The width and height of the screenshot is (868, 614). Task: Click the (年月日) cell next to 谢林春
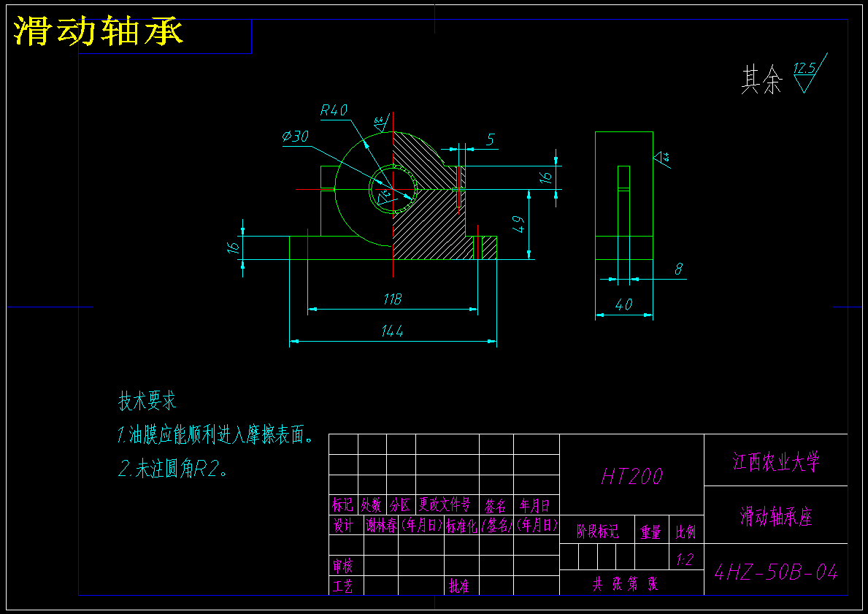coord(421,524)
